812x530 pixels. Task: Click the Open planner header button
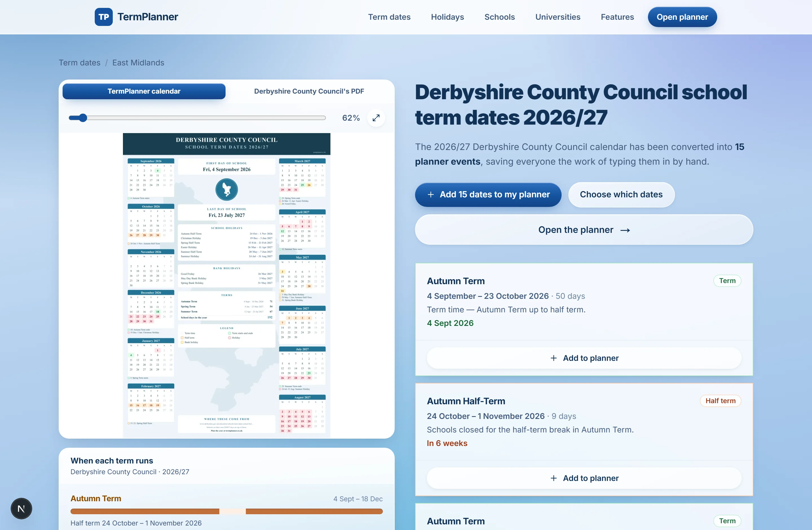682,17
